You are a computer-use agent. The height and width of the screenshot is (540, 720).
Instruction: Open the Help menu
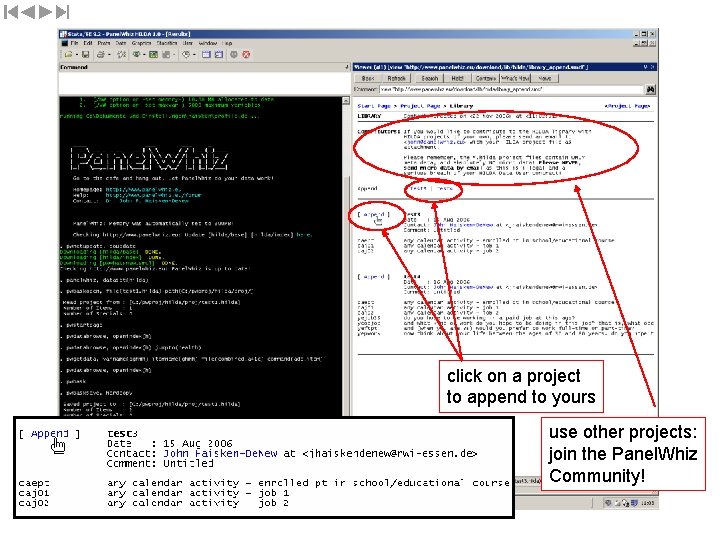pos(228,43)
